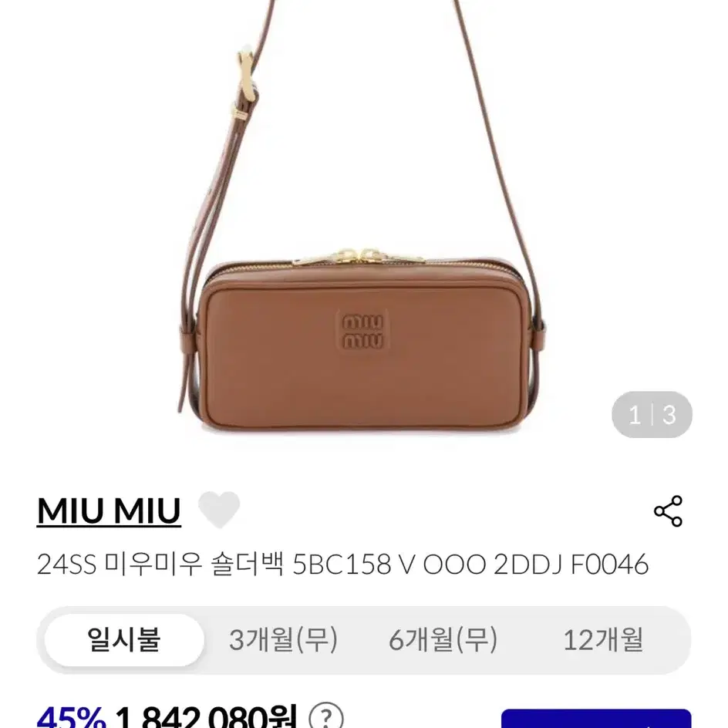Image resolution: width=728 pixels, height=728 pixels.
Task: Select the 일시불 payment option
Action: pyautogui.click(x=124, y=640)
